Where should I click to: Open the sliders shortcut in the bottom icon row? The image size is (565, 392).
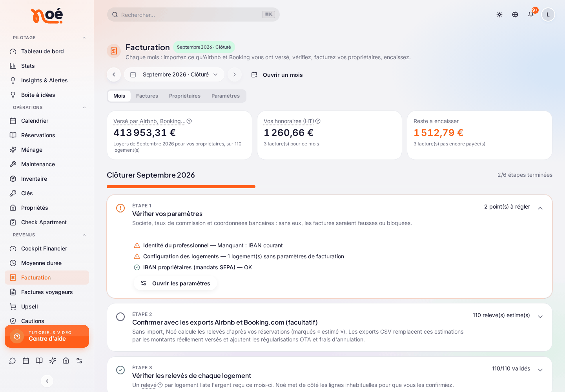(x=79, y=361)
